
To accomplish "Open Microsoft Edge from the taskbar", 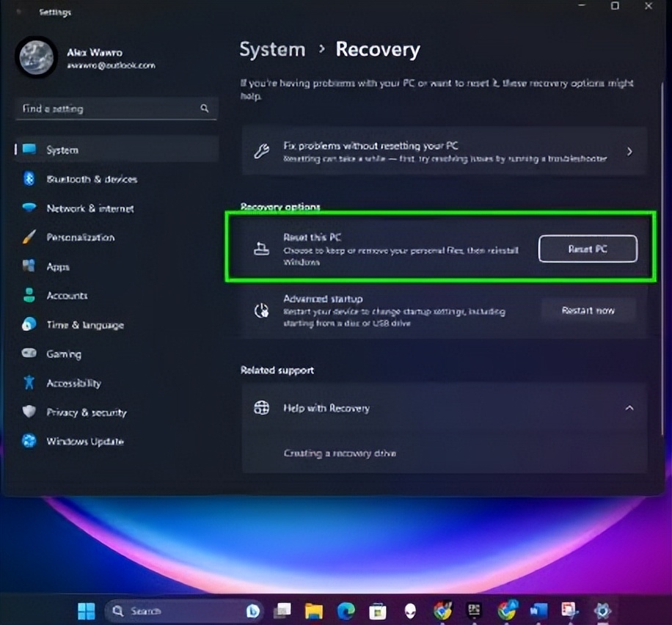I will tap(346, 610).
